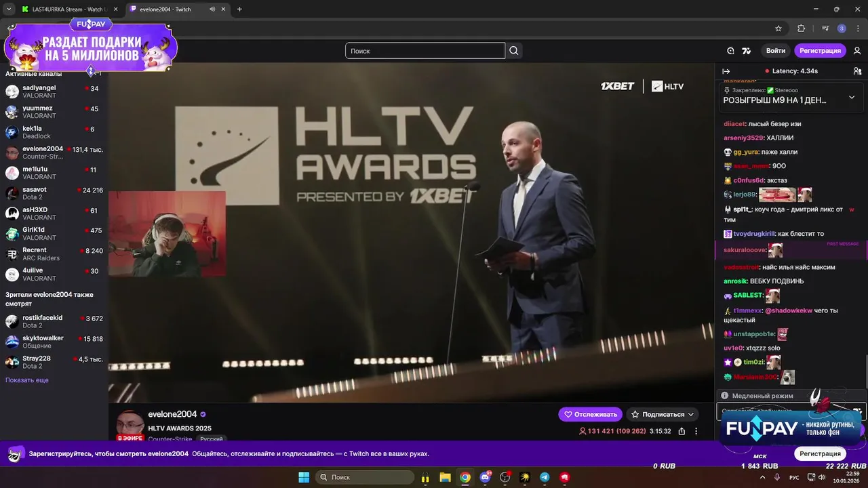Open Telegram from the taskbar
This screenshot has width=868, height=488.
545,477
